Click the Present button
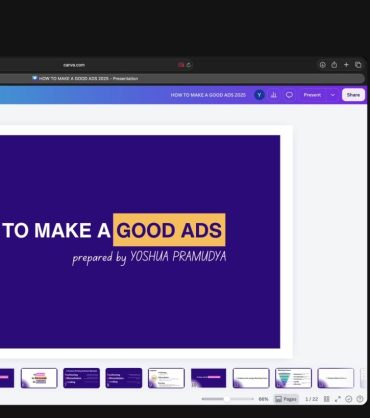 (312, 95)
